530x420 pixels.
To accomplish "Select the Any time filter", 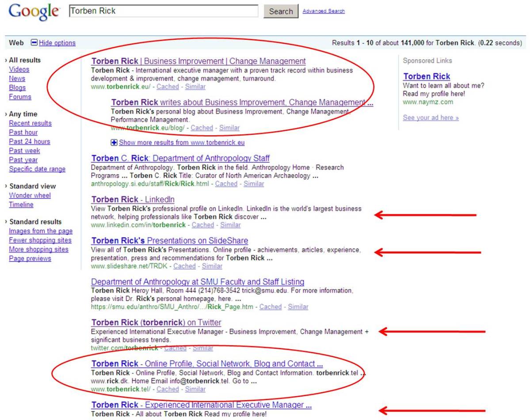I will pyautogui.click(x=23, y=114).
